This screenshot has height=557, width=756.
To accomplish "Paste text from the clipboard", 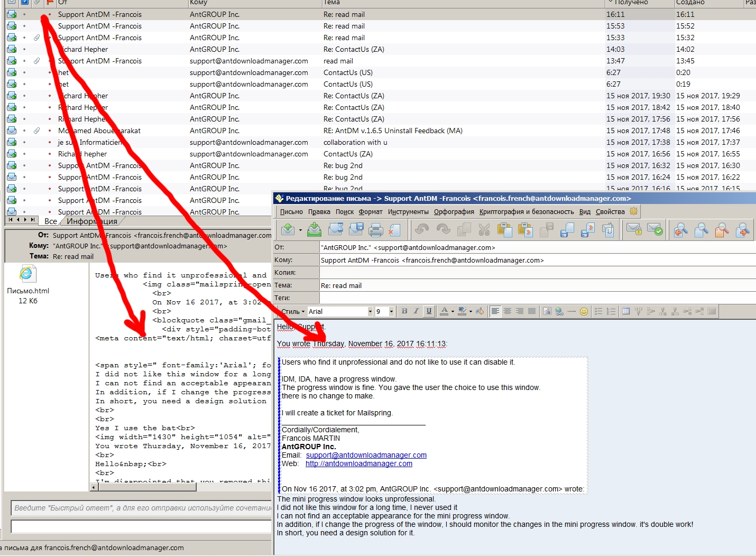I will [x=505, y=229].
